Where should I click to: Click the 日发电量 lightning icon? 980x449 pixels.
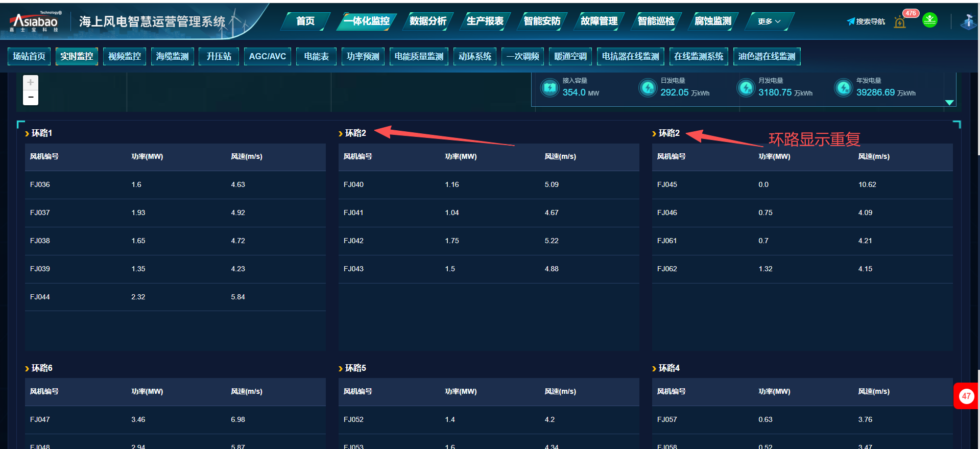[648, 88]
